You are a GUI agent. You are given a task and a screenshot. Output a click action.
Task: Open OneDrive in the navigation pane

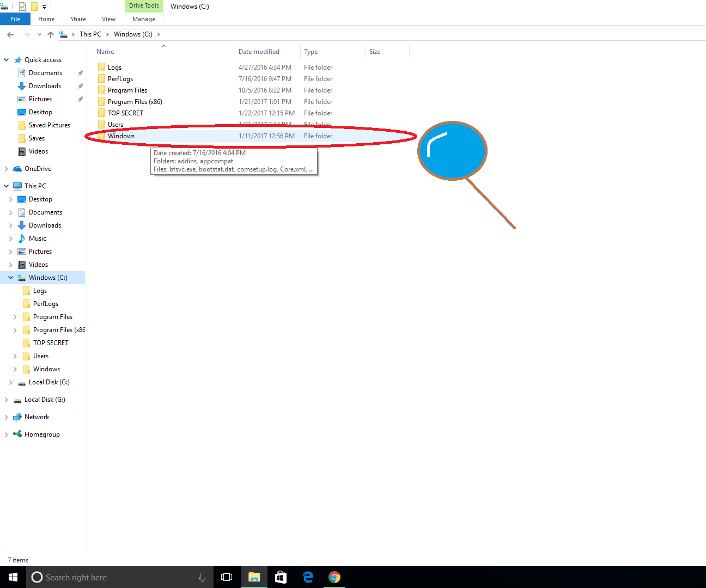38,168
